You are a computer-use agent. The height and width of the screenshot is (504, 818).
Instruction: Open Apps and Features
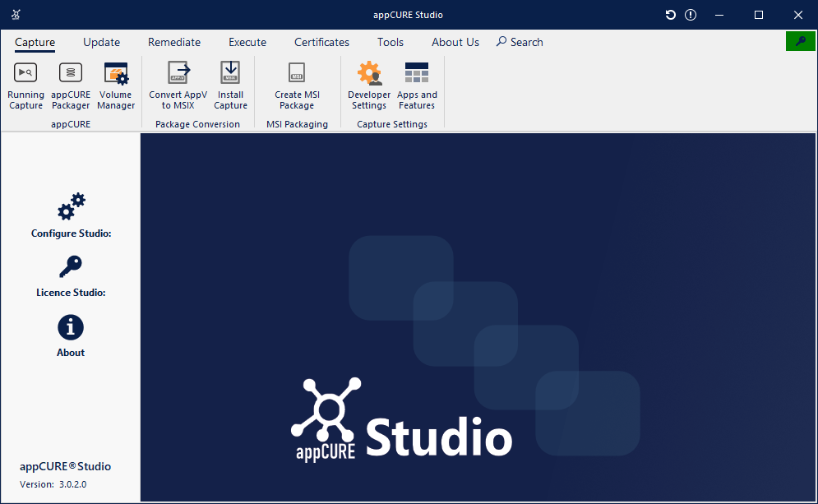tap(417, 86)
